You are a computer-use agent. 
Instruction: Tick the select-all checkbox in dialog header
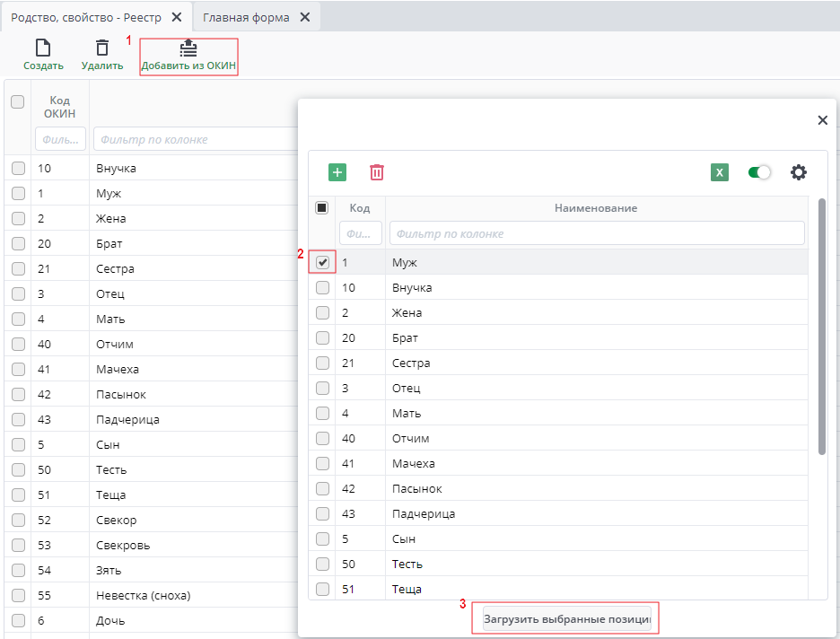(322, 207)
